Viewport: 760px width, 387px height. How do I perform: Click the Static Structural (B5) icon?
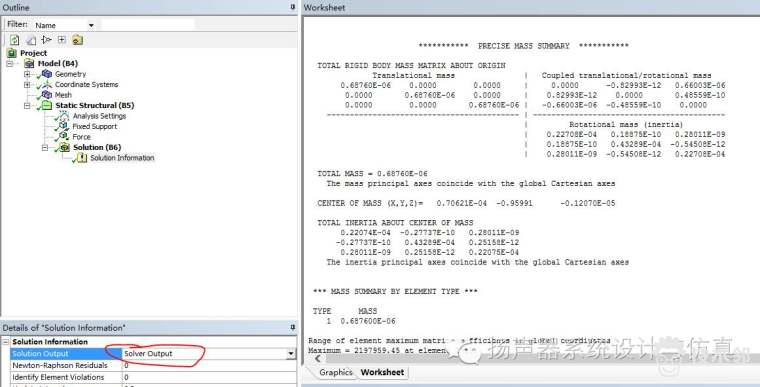coord(47,105)
